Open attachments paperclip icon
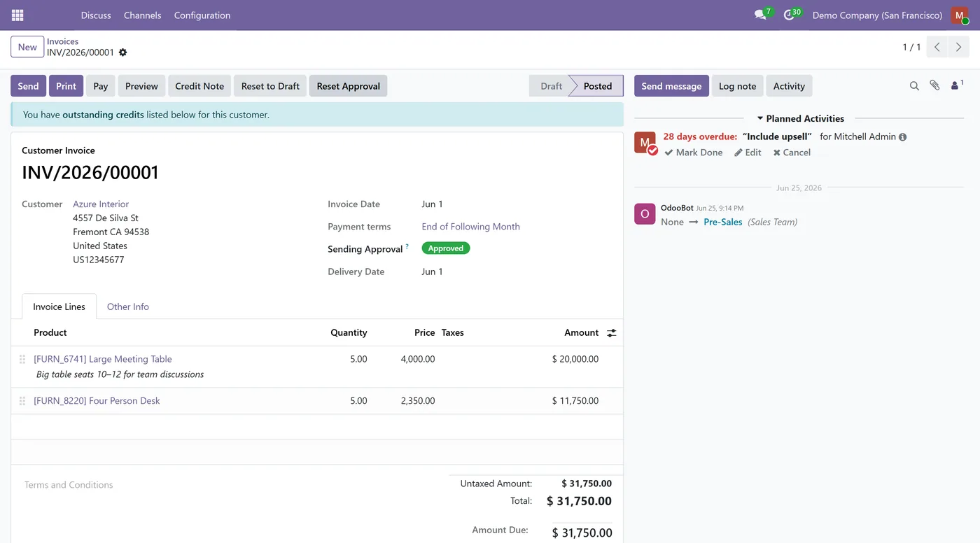 [934, 85]
